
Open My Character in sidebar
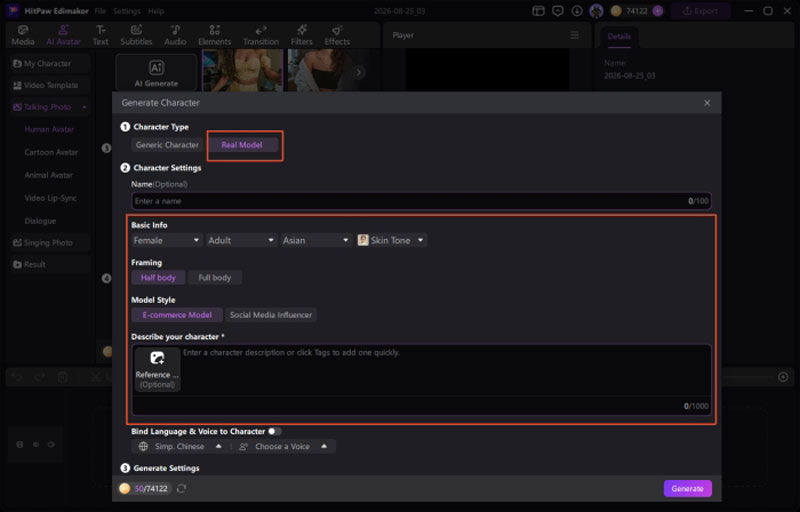tap(49, 64)
